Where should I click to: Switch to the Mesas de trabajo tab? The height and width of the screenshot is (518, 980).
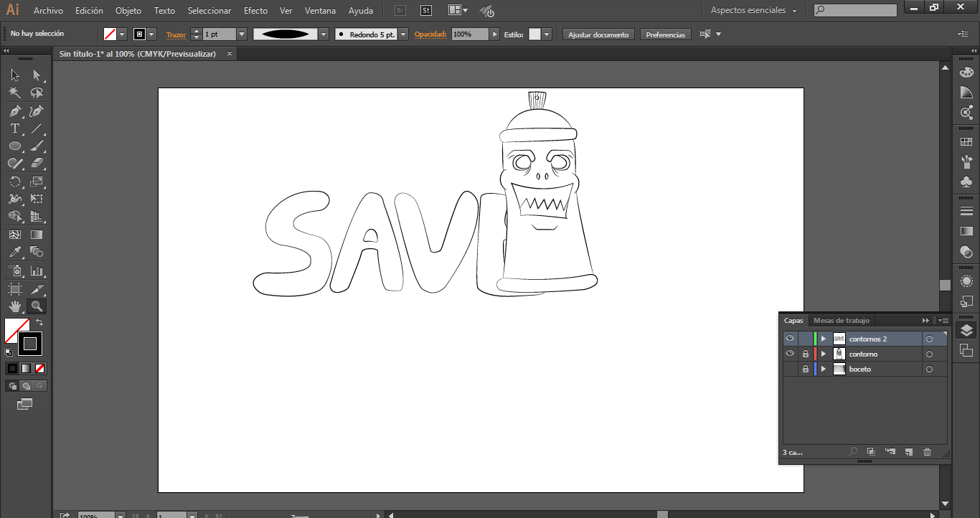[x=841, y=321]
